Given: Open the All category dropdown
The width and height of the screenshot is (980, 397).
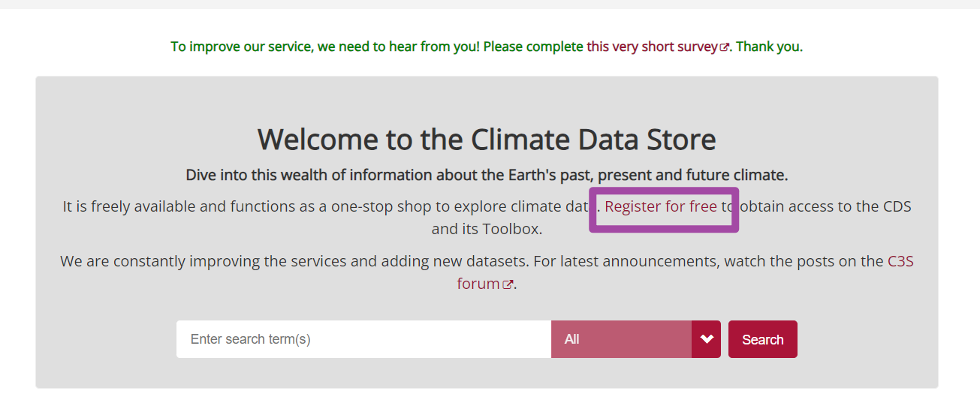Looking at the screenshot, I should click(x=621, y=339).
